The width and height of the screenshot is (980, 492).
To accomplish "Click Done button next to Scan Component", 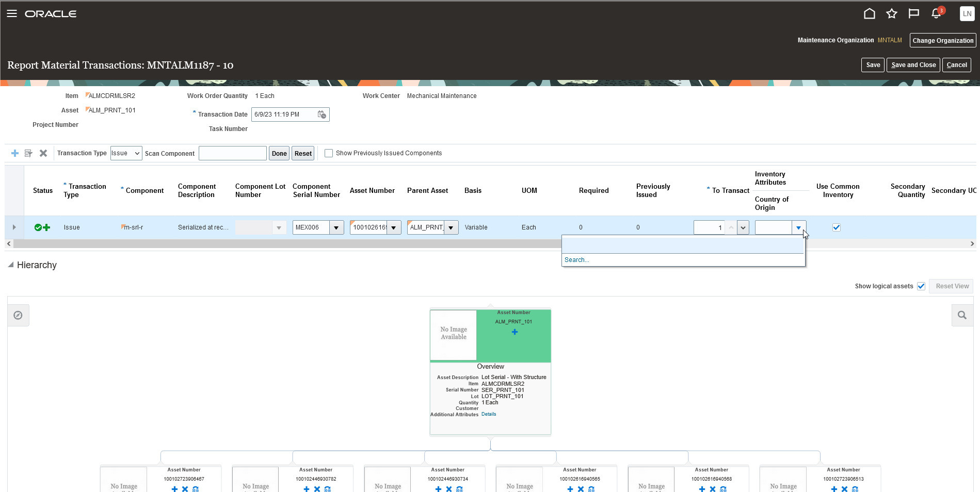I will pyautogui.click(x=279, y=154).
